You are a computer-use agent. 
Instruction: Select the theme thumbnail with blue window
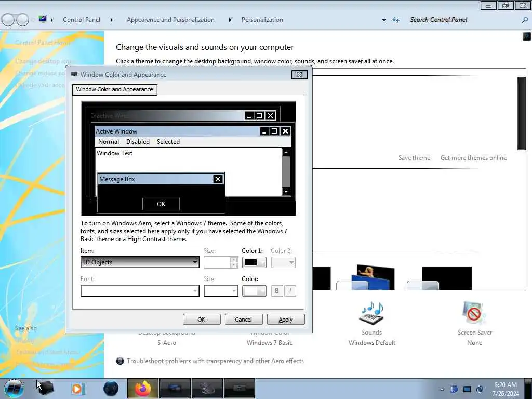(x=366, y=277)
